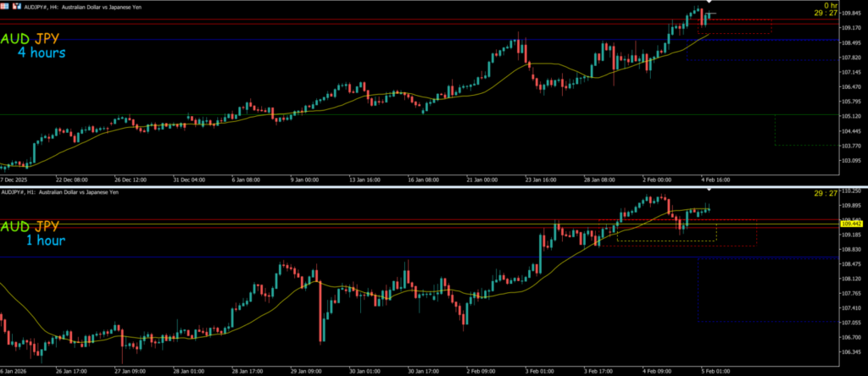Click the chart shift triangle on H4 chart
The width and height of the screenshot is (868, 376).
[x=709, y=3]
